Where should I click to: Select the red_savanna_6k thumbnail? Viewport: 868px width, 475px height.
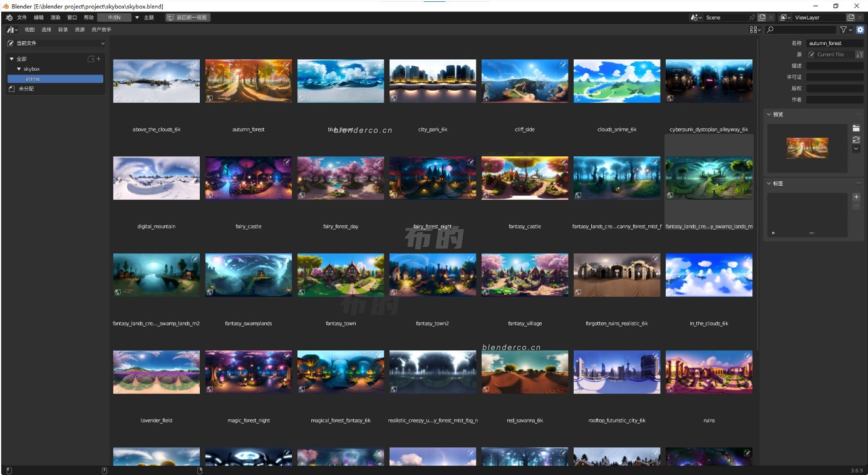pos(525,372)
